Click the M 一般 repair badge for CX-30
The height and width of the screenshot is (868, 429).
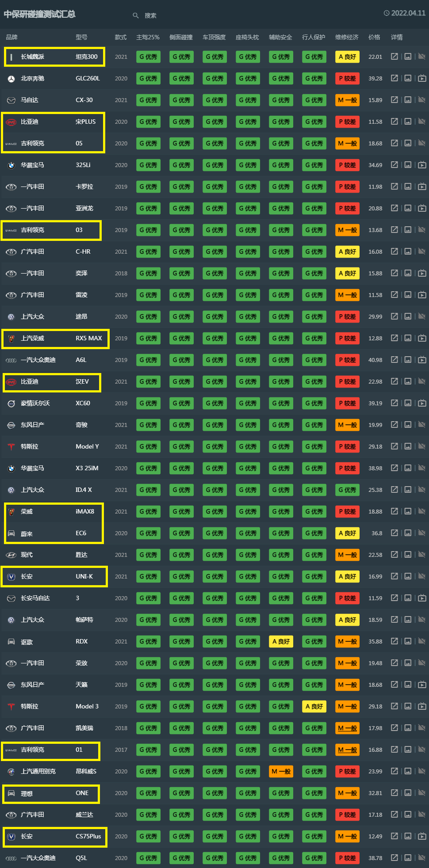point(347,100)
